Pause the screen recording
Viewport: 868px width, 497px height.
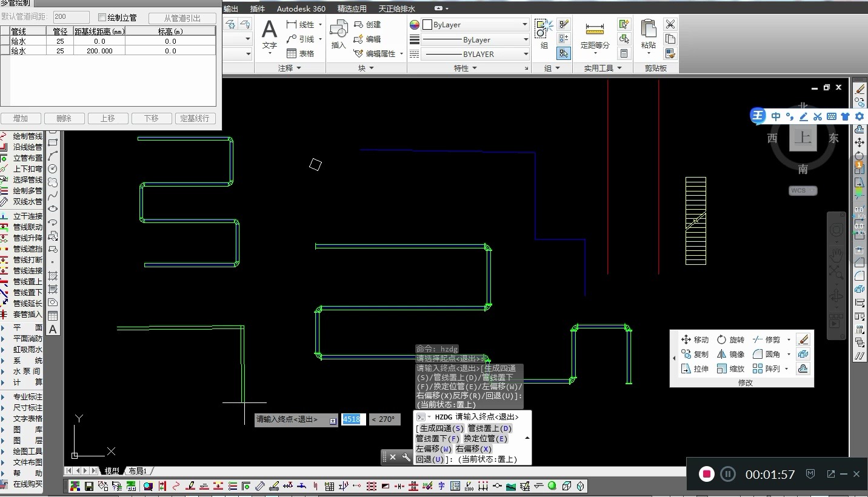[x=728, y=474]
